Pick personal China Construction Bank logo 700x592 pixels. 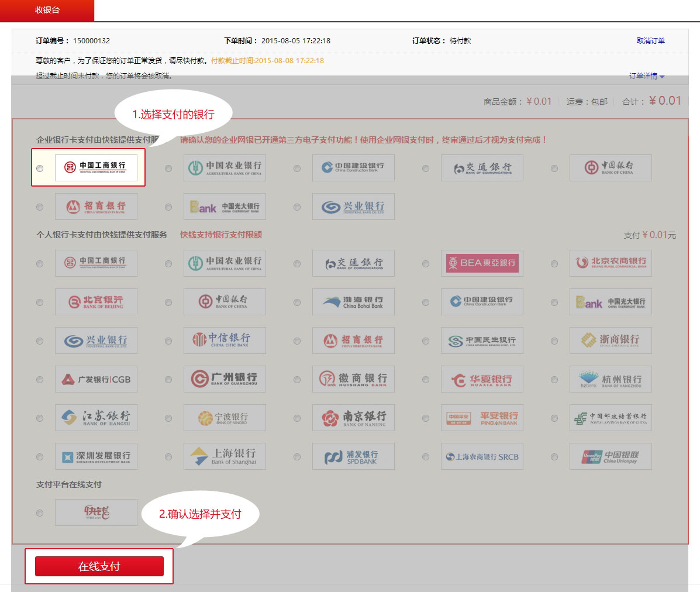482,302
